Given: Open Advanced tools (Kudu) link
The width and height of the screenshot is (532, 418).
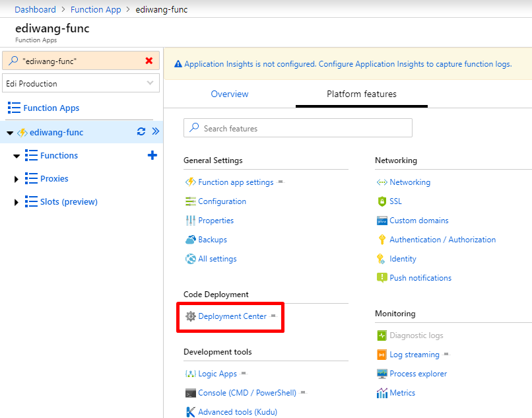Looking at the screenshot, I should [x=238, y=412].
